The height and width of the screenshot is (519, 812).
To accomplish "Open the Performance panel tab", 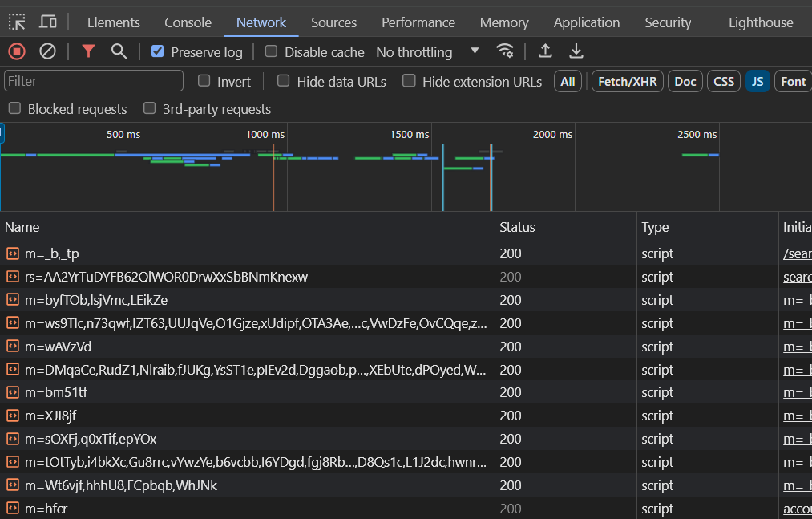I will point(418,22).
